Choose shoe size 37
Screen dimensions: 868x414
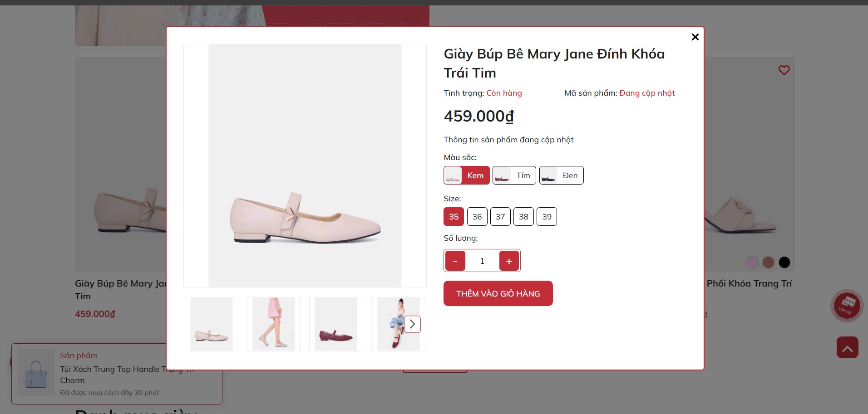pos(500,217)
